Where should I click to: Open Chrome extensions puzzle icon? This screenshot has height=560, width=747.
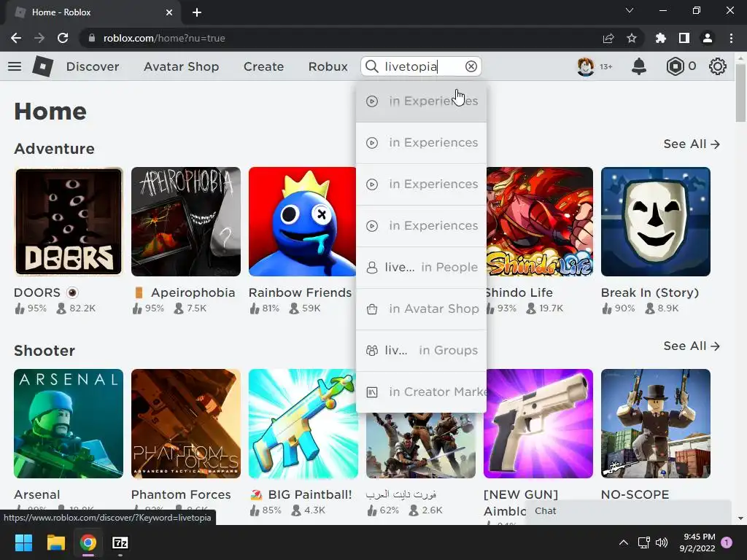(660, 38)
